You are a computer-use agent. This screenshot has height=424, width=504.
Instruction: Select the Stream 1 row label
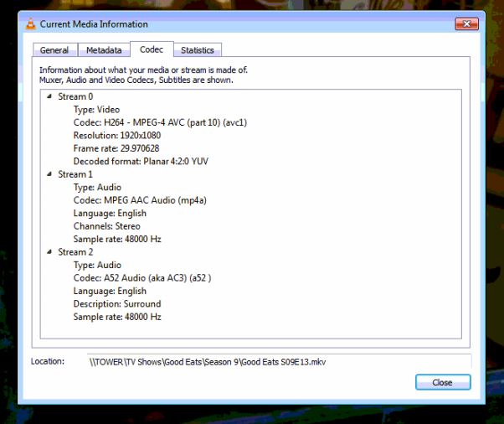75,174
